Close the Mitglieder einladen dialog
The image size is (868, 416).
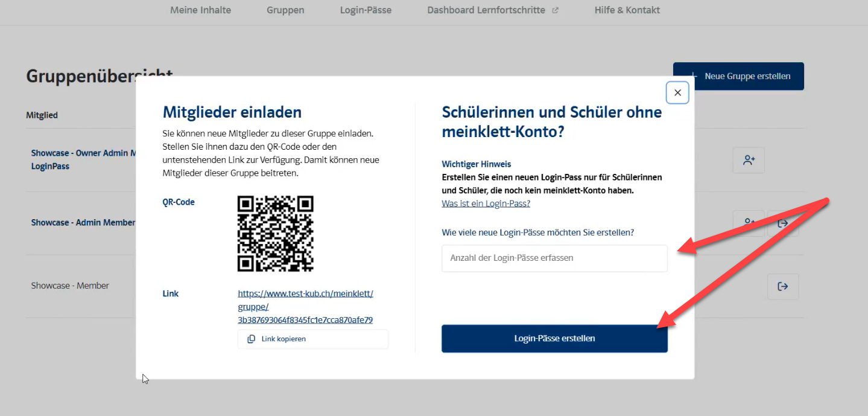coord(677,92)
